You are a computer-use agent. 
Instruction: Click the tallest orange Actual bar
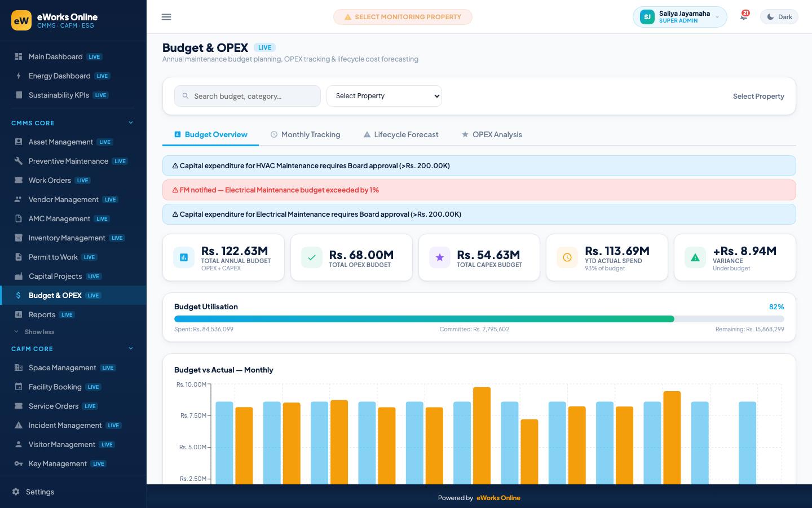coord(482,435)
